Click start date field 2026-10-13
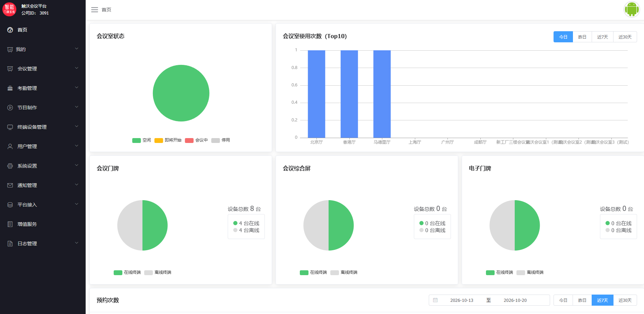This screenshot has height=314, width=644. 462,300
